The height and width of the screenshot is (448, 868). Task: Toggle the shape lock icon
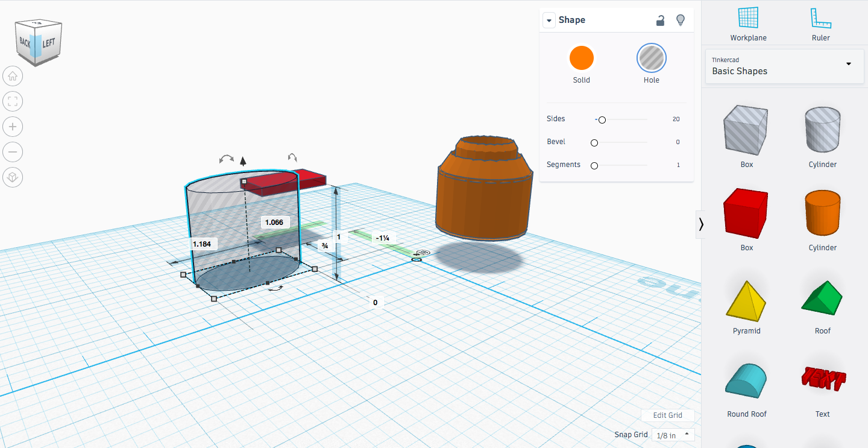(x=661, y=21)
